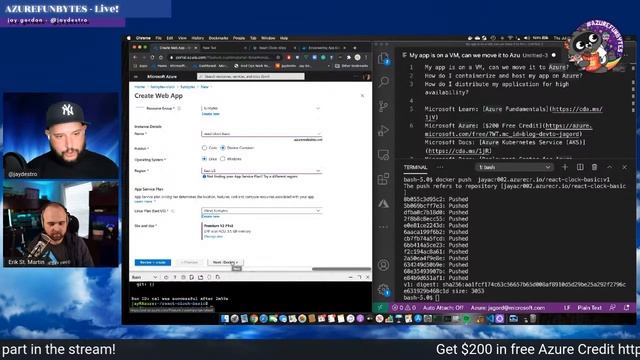Open Chrome extensions puzzle icon
The height and width of the screenshot is (360, 640).
point(349,58)
